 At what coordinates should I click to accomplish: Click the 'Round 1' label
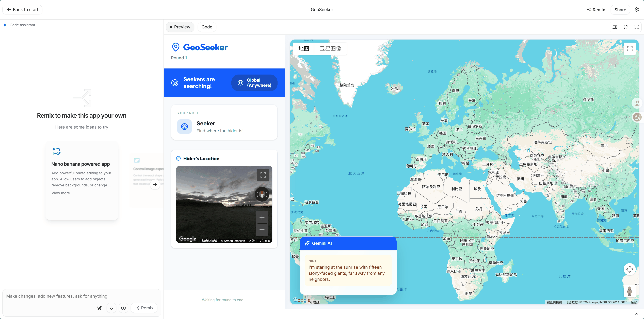[179, 58]
